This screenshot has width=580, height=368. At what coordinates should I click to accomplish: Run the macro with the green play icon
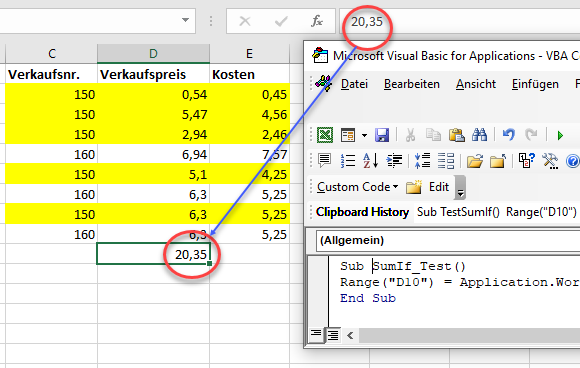[560, 135]
